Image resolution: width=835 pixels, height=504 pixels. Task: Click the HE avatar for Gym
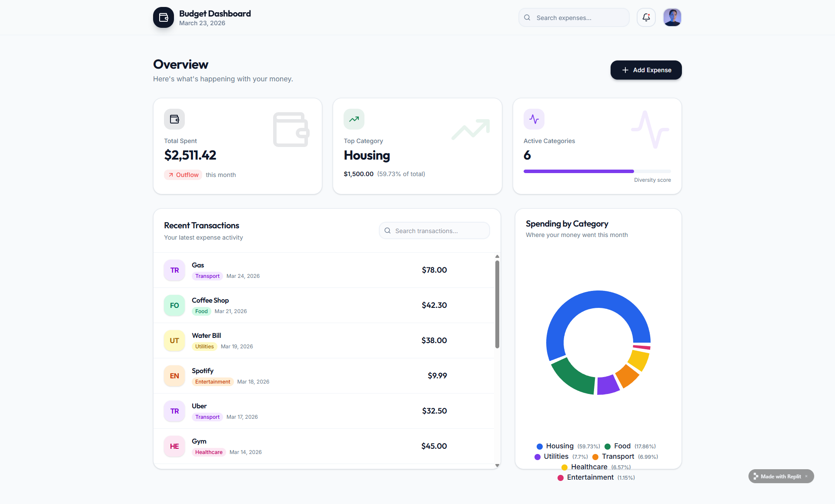tap(174, 446)
